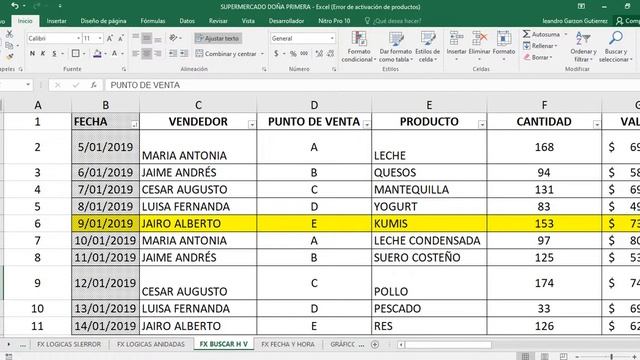Open the Inicio ribbon tab
Viewport: 640px width, 360px height.
tap(25, 21)
